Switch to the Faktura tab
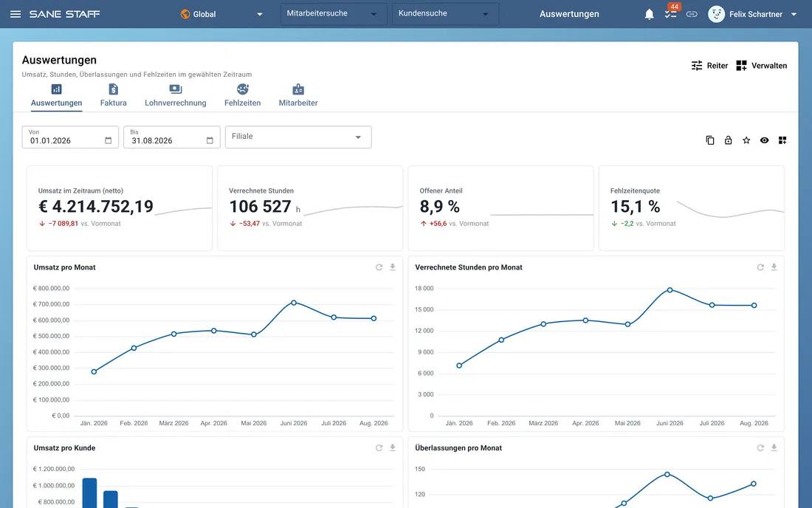This screenshot has height=508, width=812. (114, 96)
